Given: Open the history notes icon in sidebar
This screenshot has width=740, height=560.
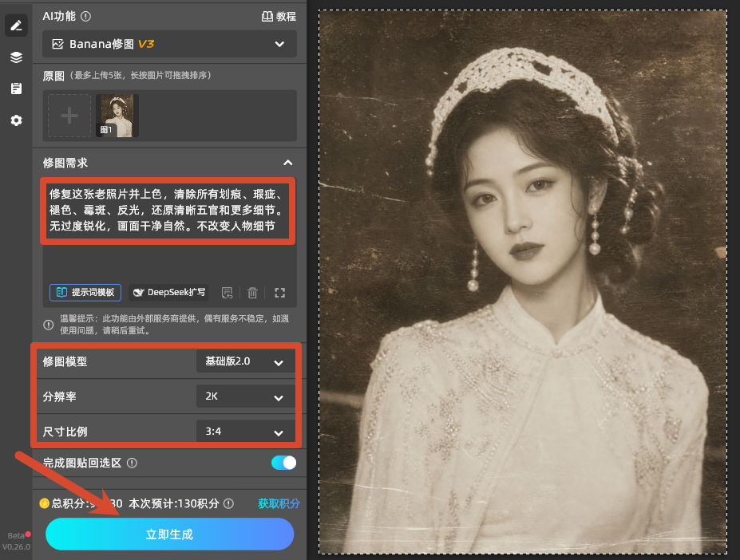Looking at the screenshot, I should pos(16,89).
